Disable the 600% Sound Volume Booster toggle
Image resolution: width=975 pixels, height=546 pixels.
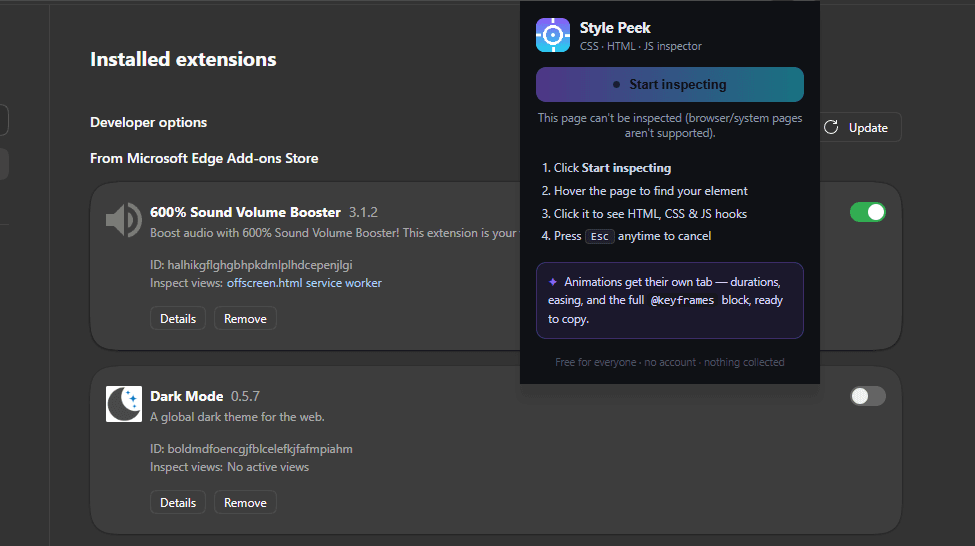click(867, 212)
